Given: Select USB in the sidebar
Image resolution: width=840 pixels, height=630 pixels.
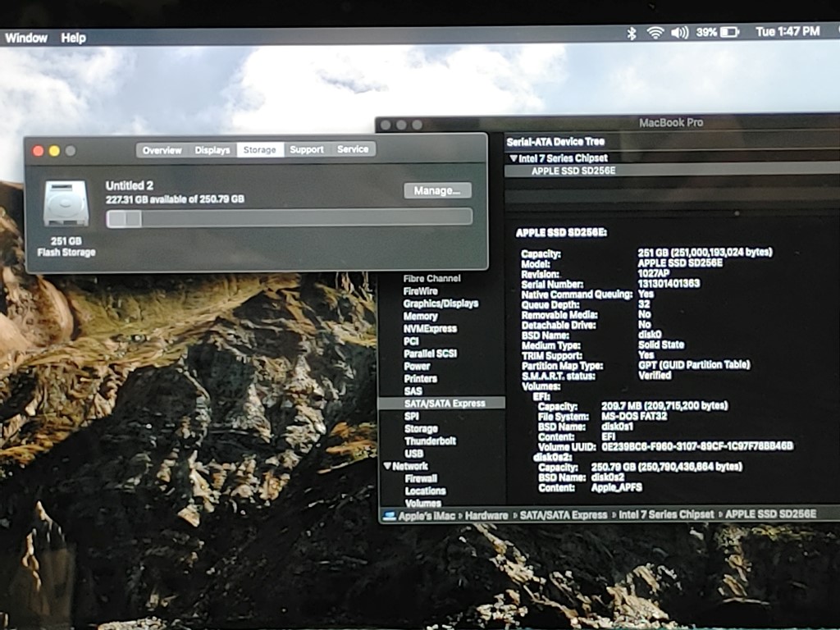Looking at the screenshot, I should click(x=414, y=453).
